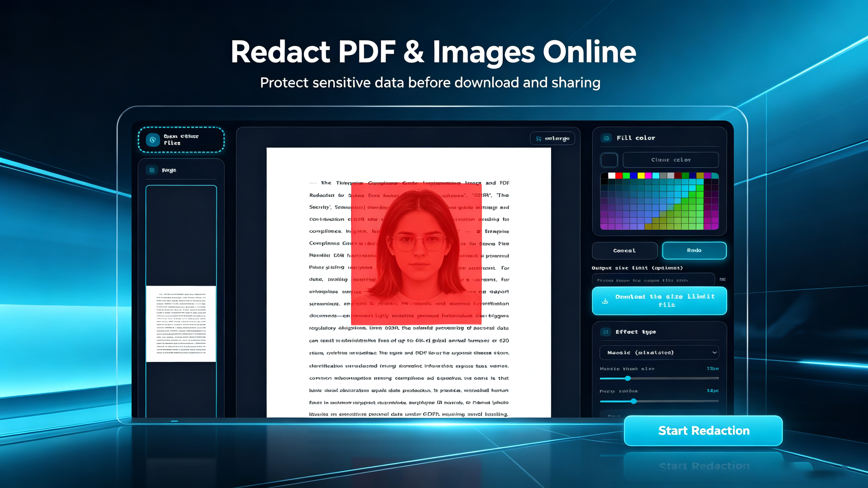Pick the cyan swatch in top row
The width and height of the screenshot is (868, 488).
pyautogui.click(x=656, y=176)
